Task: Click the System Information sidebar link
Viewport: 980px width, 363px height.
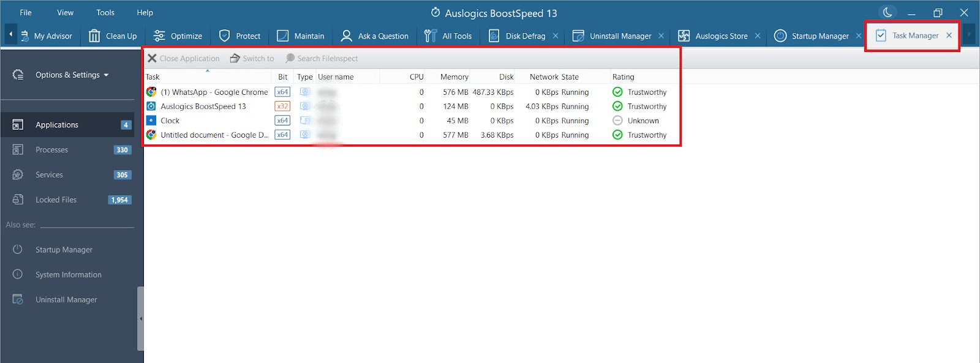Action: (69, 275)
